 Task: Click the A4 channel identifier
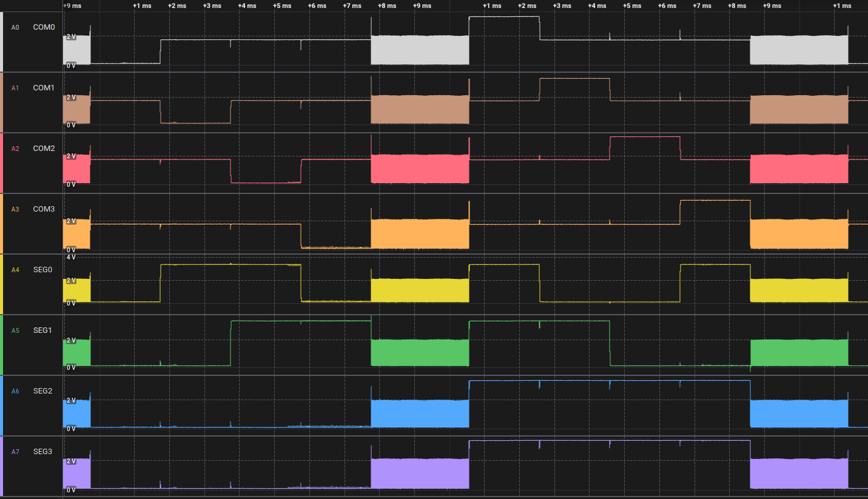click(15, 270)
